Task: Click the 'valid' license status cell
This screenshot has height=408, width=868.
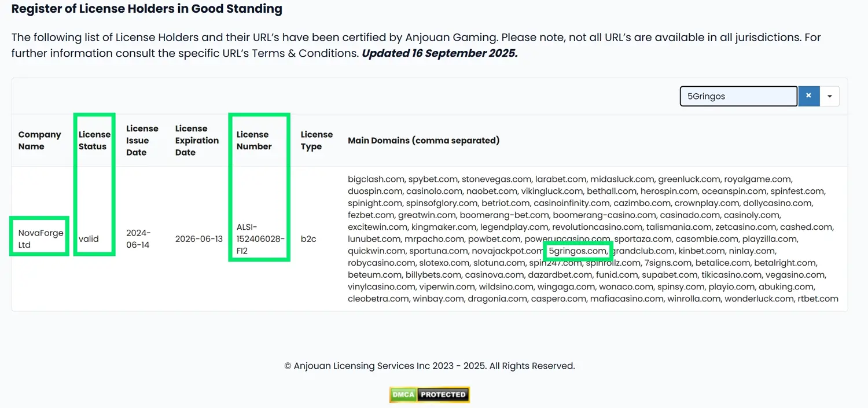Action: coord(89,238)
